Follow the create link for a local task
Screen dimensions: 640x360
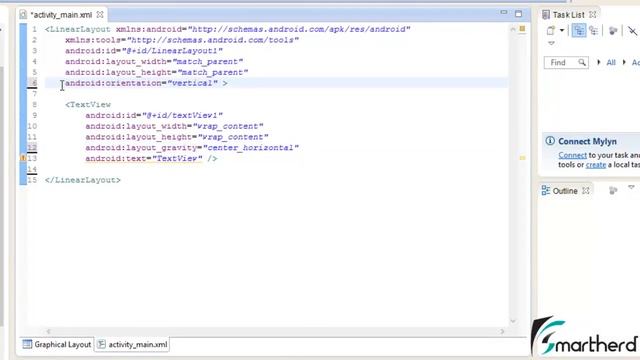pos(596,165)
